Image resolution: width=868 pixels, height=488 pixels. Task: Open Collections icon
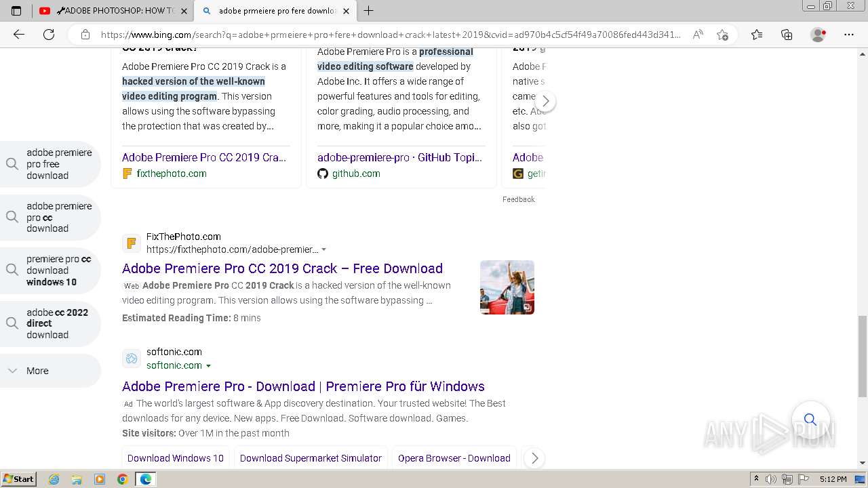787,35
